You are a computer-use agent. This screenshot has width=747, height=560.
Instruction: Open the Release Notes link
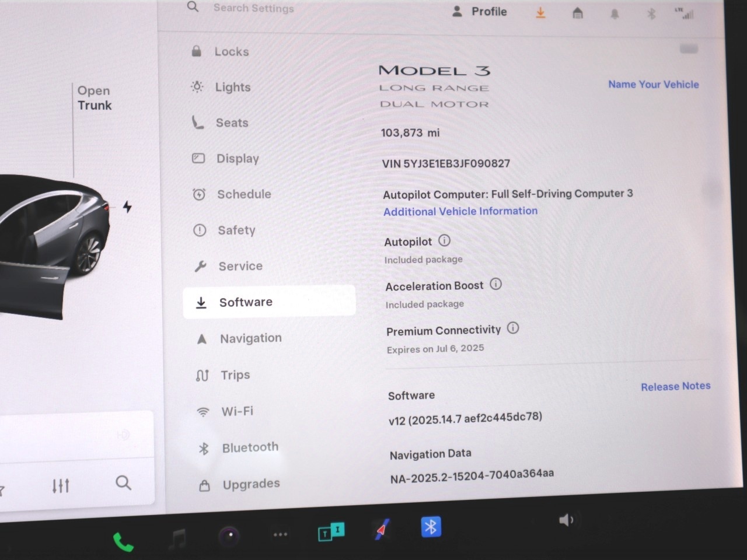tap(676, 386)
